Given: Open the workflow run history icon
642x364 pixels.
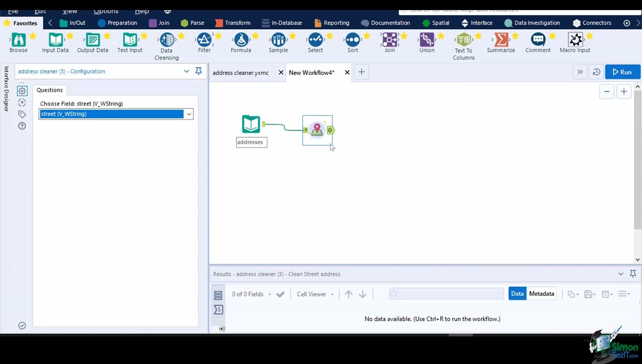Looking at the screenshot, I should click(x=596, y=72).
